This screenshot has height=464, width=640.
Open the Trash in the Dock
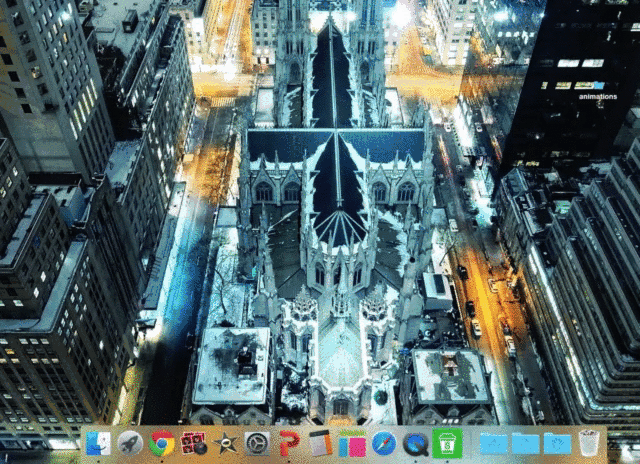pyautogui.click(x=589, y=443)
